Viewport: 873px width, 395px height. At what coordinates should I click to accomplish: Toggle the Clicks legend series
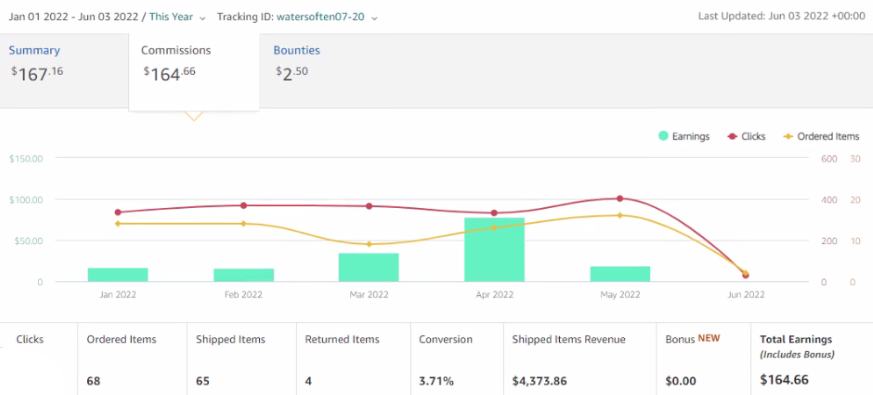click(x=747, y=136)
